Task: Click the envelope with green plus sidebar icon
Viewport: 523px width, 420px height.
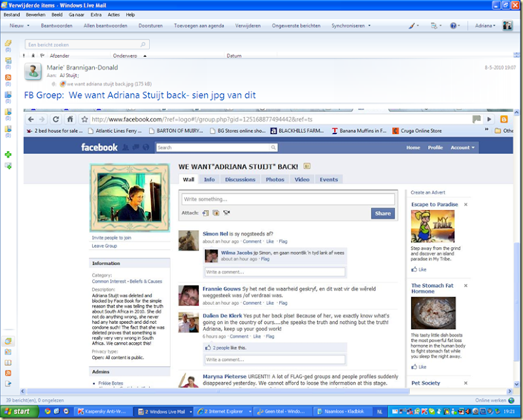Action: (8, 166)
